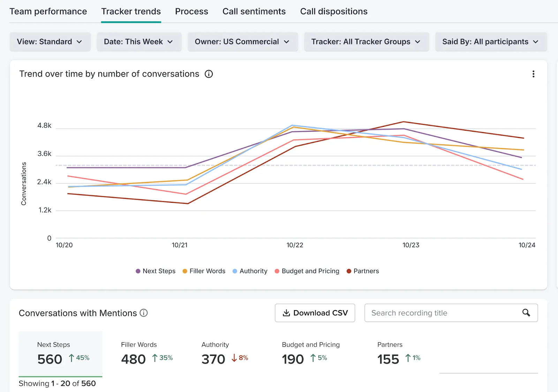Screen dimensions: 558x392
Task: Click the Download CSV button
Action: 315,313
